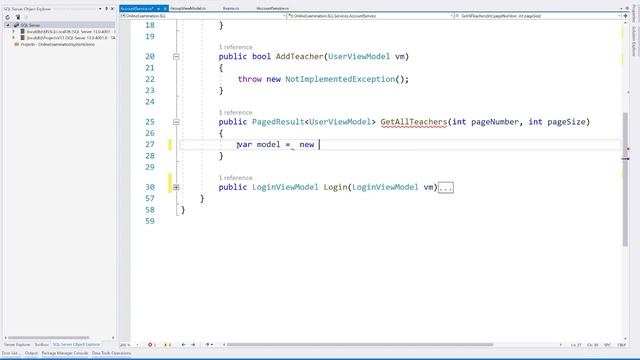Click the editor horizontal scrollbar
The width and height of the screenshot is (640, 360).
point(360,345)
